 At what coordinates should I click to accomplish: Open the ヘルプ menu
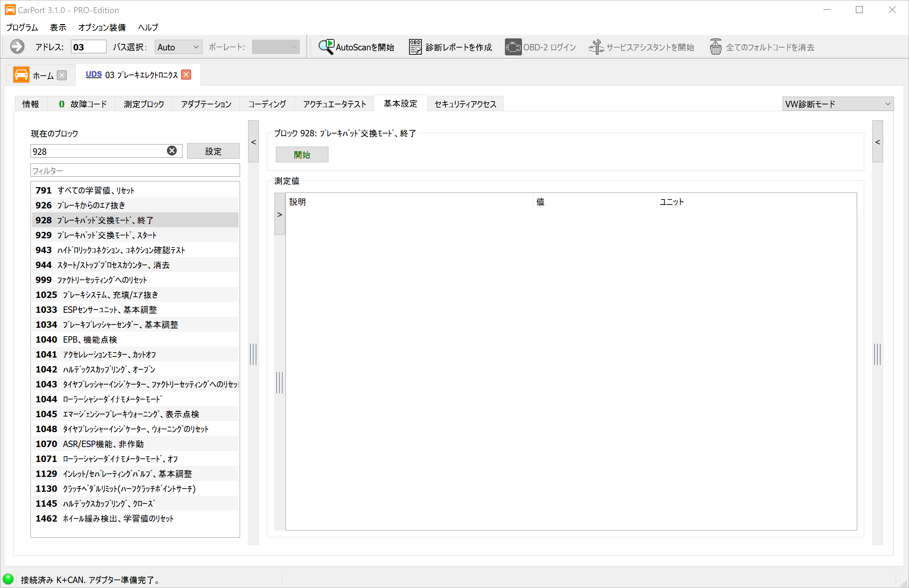[148, 27]
